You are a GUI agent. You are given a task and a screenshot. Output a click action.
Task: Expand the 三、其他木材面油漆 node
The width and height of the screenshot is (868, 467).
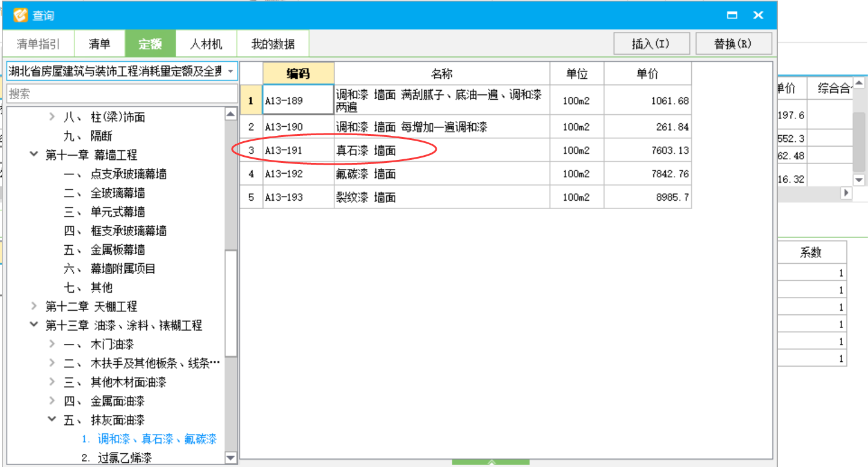point(52,382)
